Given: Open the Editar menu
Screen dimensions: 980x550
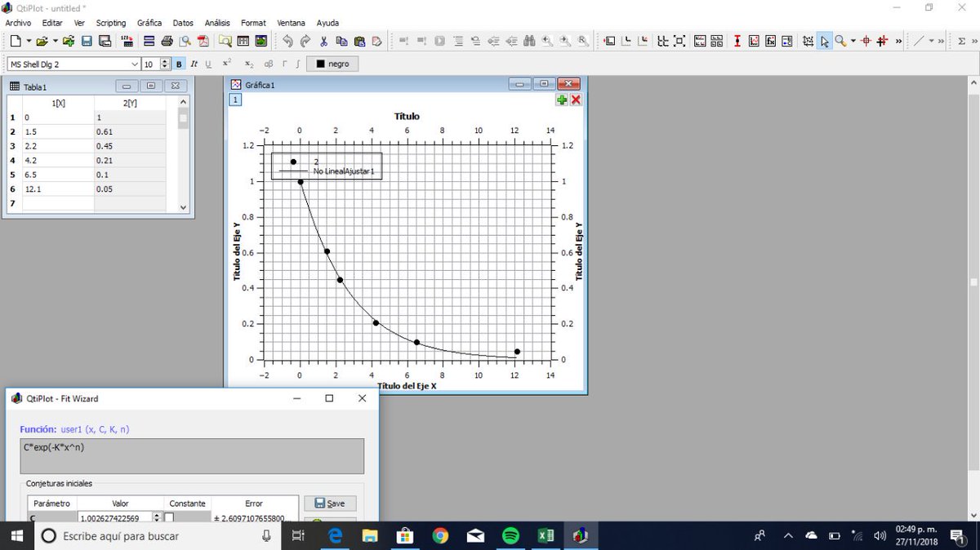Looking at the screenshot, I should pos(51,23).
